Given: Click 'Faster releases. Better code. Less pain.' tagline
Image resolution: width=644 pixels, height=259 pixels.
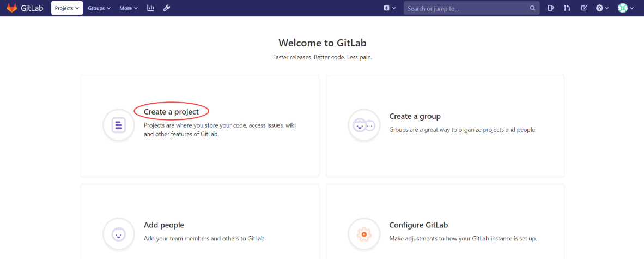Looking at the screenshot, I should pyautogui.click(x=323, y=58).
